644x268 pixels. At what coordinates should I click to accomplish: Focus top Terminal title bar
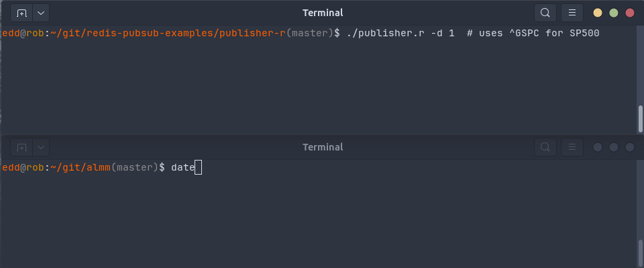pyautogui.click(x=323, y=13)
